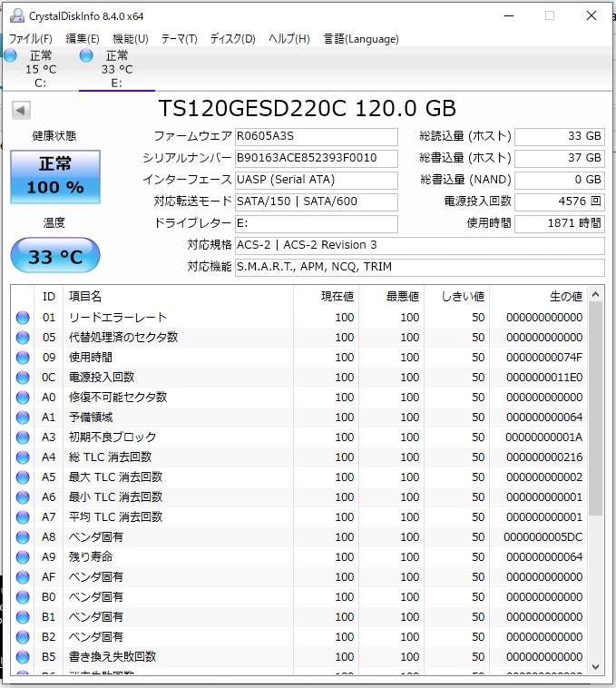616x688 pixels.
Task: Click status circle for ID A6 row
Action: point(23,497)
